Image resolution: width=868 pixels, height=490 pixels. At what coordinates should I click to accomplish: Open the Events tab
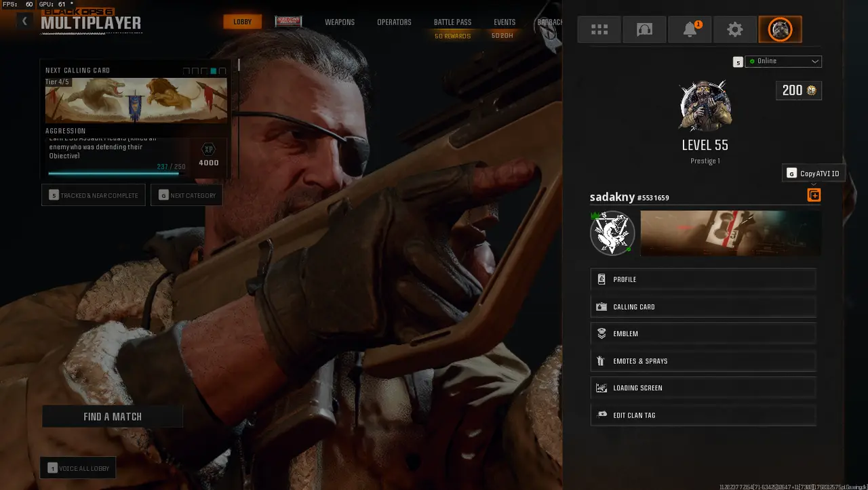coord(505,22)
